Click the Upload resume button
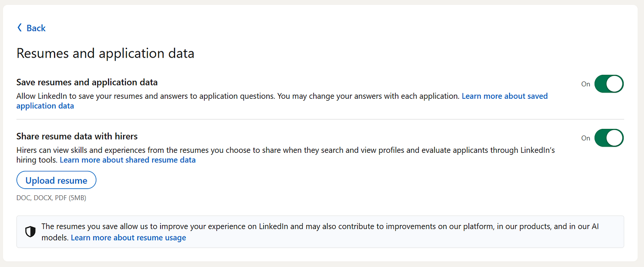The image size is (644, 267). point(56,180)
